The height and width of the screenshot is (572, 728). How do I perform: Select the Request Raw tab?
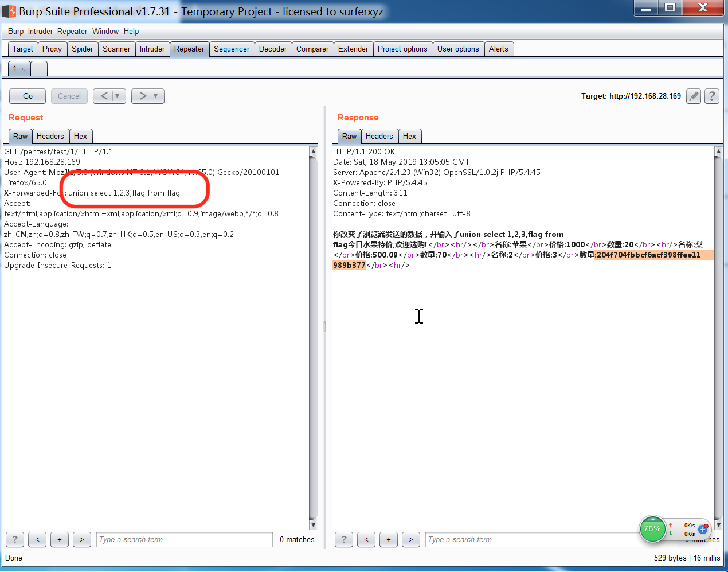pos(21,136)
